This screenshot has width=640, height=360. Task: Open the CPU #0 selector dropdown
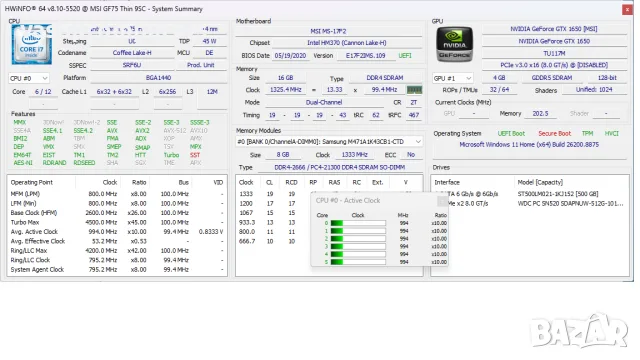(29, 78)
